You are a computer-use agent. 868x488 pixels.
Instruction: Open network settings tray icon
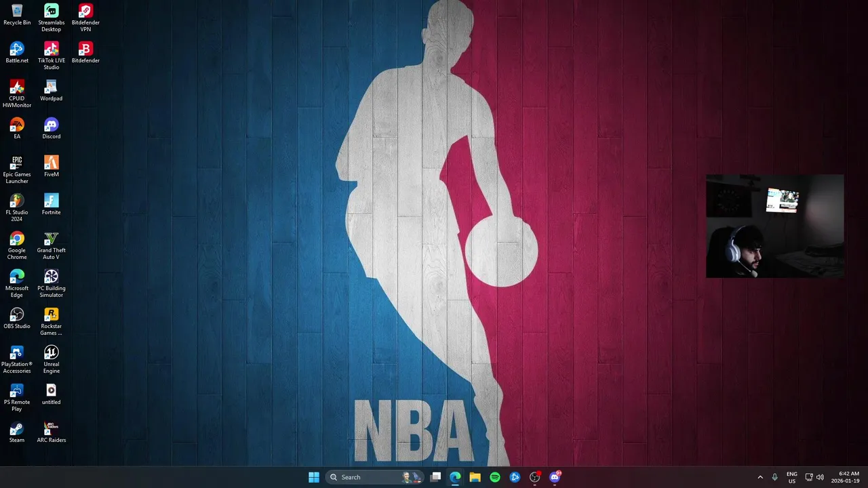[809, 477]
